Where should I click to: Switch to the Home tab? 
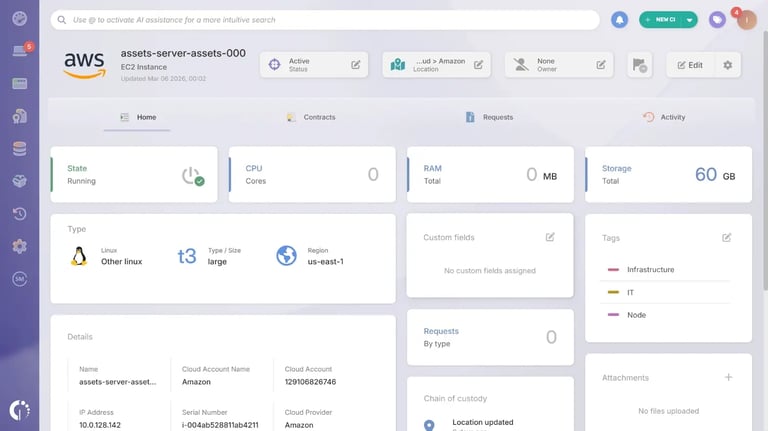tap(137, 117)
